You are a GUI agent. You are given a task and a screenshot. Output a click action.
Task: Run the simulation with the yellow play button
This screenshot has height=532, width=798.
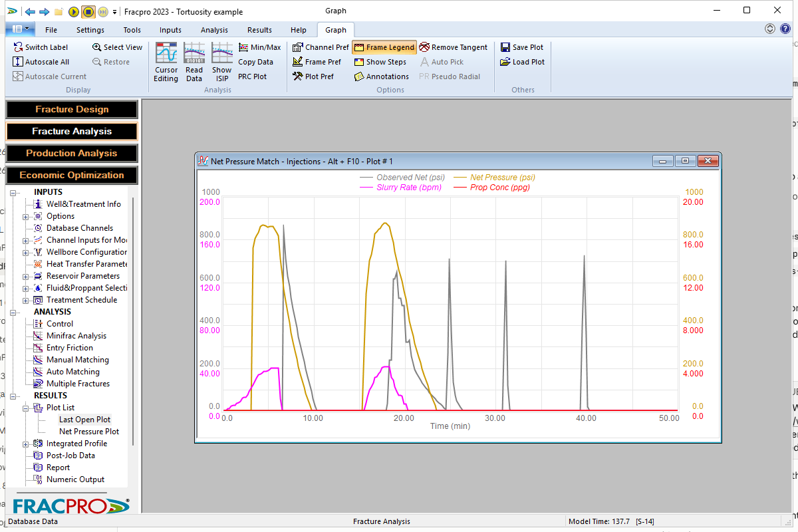click(x=74, y=11)
